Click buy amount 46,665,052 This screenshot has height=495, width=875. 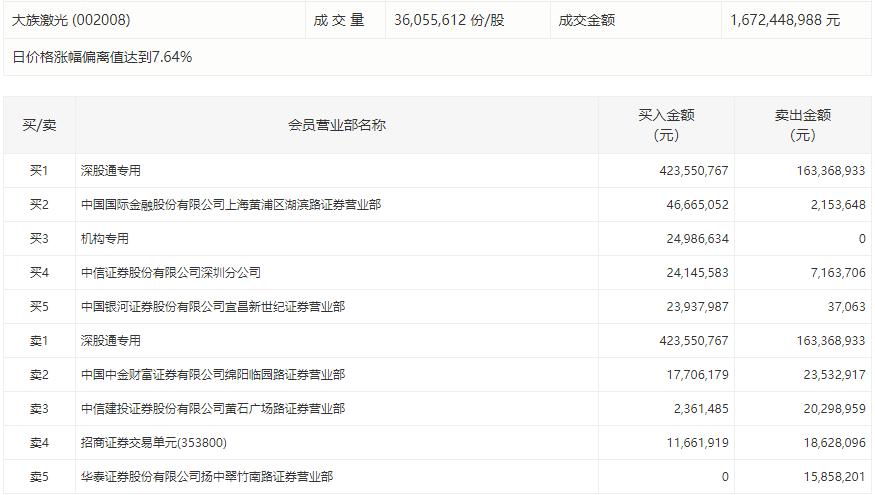(x=697, y=205)
